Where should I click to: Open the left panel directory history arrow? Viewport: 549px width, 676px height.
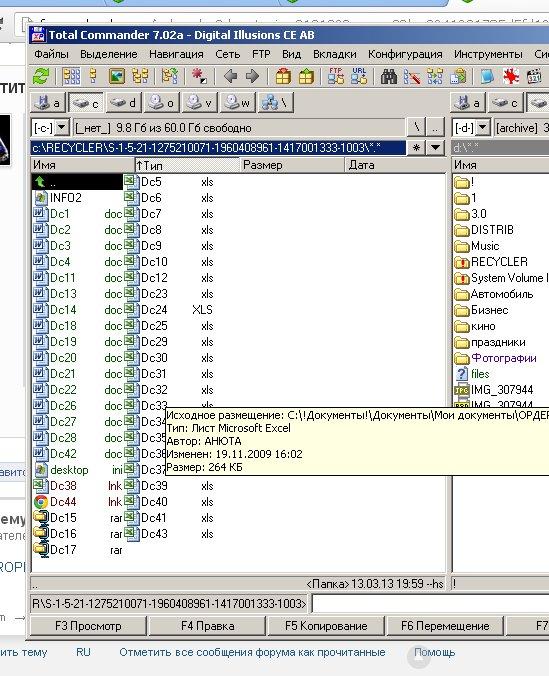click(436, 147)
